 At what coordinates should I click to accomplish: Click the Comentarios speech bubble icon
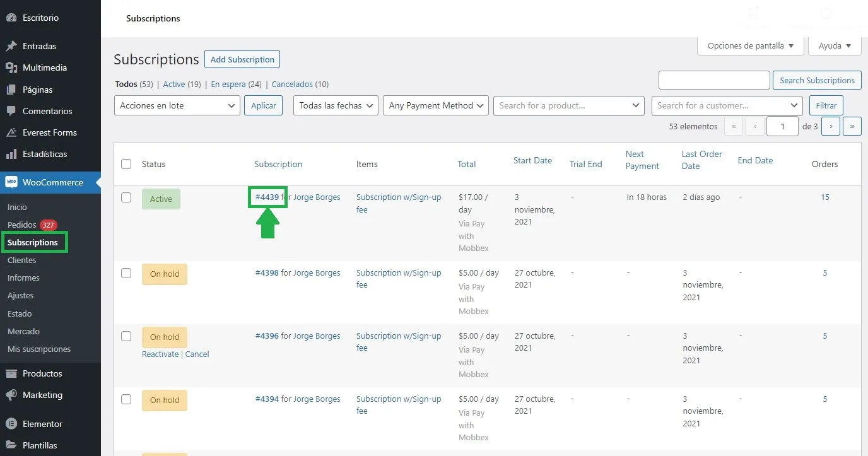[x=11, y=111]
